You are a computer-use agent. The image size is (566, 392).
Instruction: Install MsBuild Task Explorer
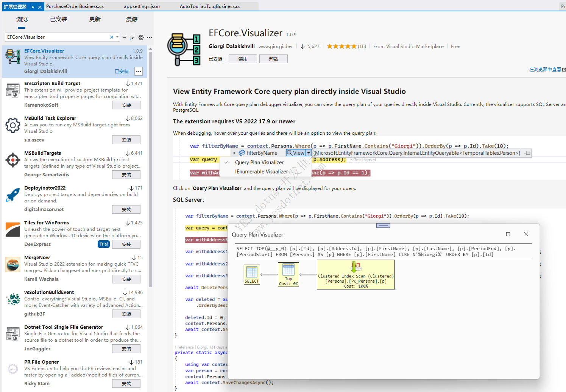pyautogui.click(x=126, y=140)
